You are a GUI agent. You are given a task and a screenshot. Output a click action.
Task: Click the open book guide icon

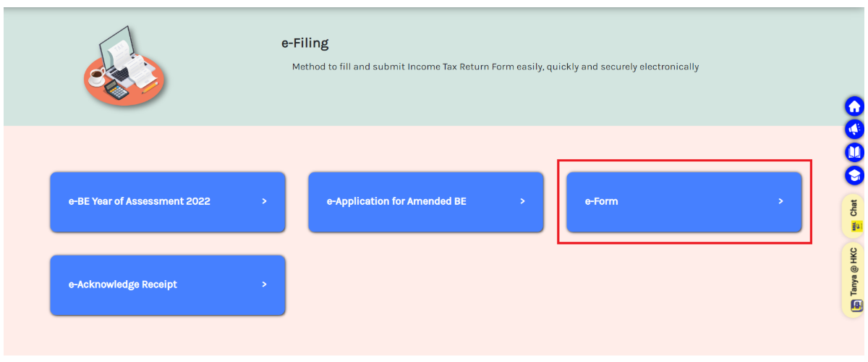pyautogui.click(x=854, y=153)
